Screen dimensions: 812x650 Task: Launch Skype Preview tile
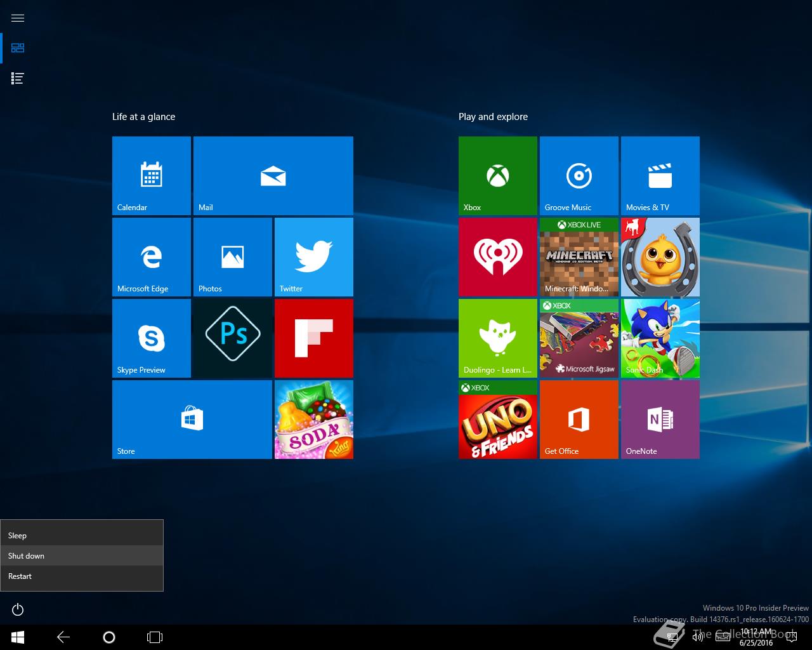[152, 338]
